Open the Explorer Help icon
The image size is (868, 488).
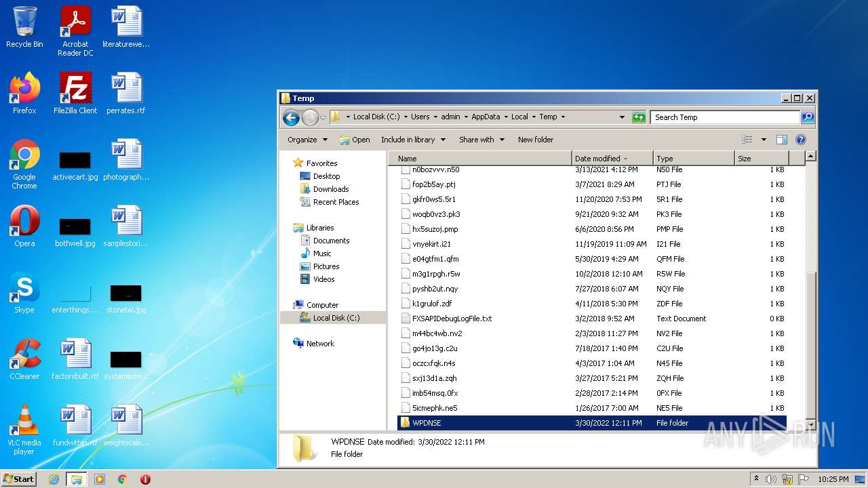pos(801,140)
